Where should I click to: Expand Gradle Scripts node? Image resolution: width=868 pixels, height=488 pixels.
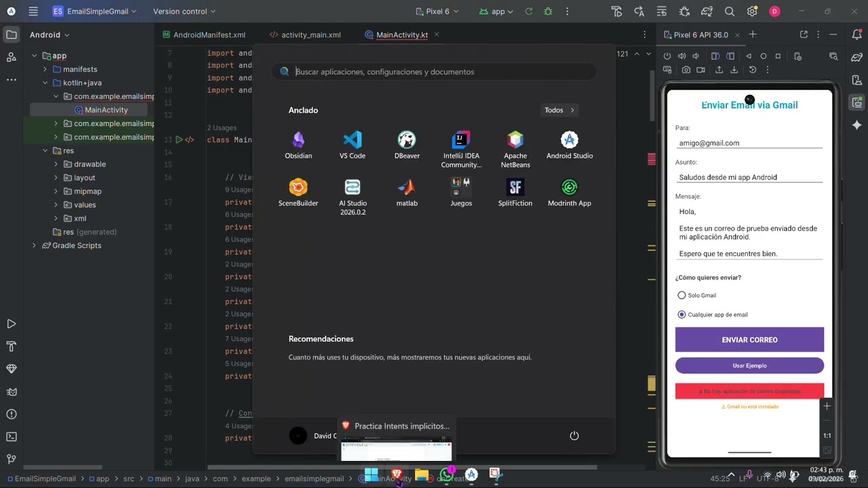point(34,245)
